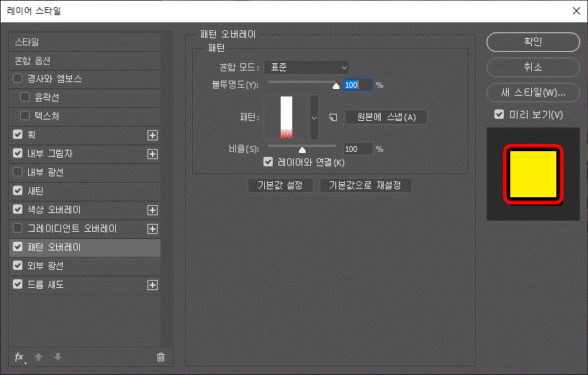Open the fx add-style menu icon

point(19,357)
